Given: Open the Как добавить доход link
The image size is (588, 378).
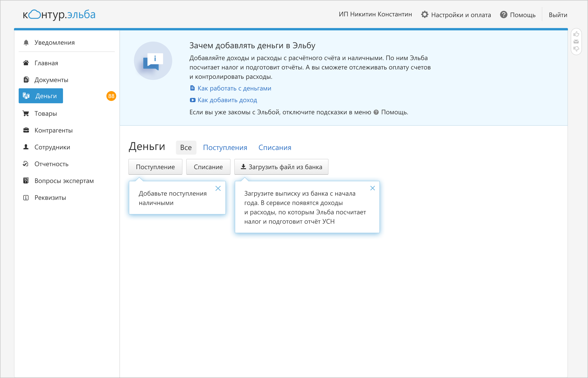Looking at the screenshot, I should [227, 100].
